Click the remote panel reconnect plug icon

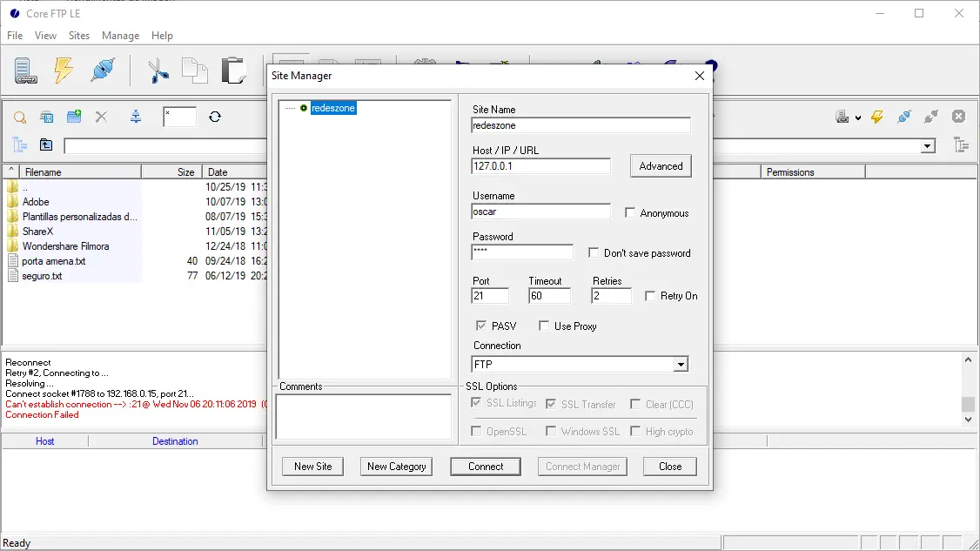(903, 117)
